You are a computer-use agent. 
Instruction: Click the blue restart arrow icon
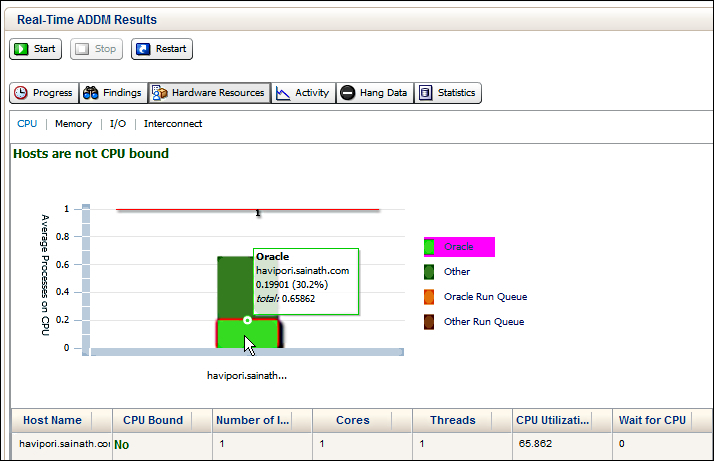click(x=143, y=49)
